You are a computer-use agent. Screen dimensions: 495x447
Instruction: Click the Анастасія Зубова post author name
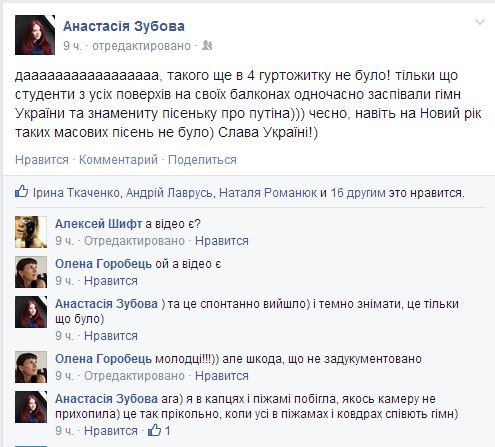click(124, 26)
